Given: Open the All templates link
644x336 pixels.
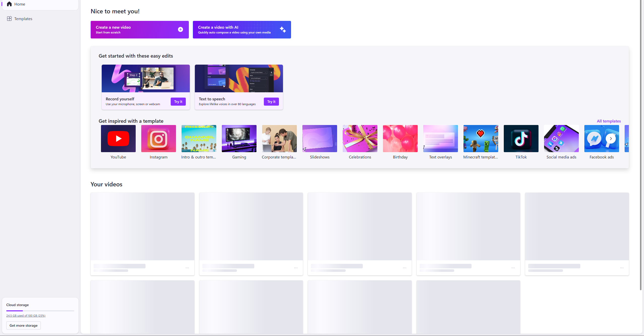Looking at the screenshot, I should (609, 121).
